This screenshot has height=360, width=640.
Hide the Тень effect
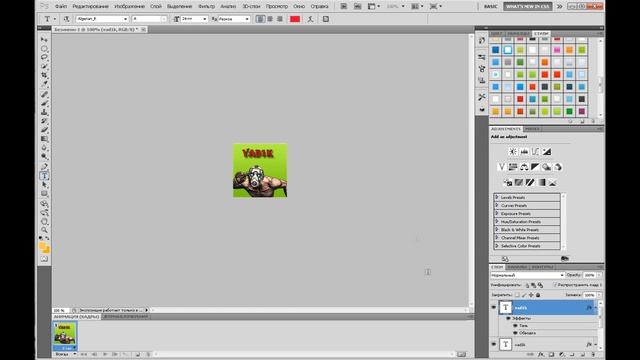(x=515, y=326)
